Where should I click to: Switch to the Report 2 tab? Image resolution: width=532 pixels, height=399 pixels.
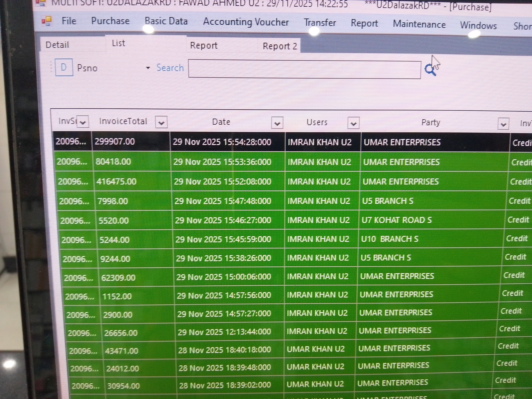tap(280, 46)
